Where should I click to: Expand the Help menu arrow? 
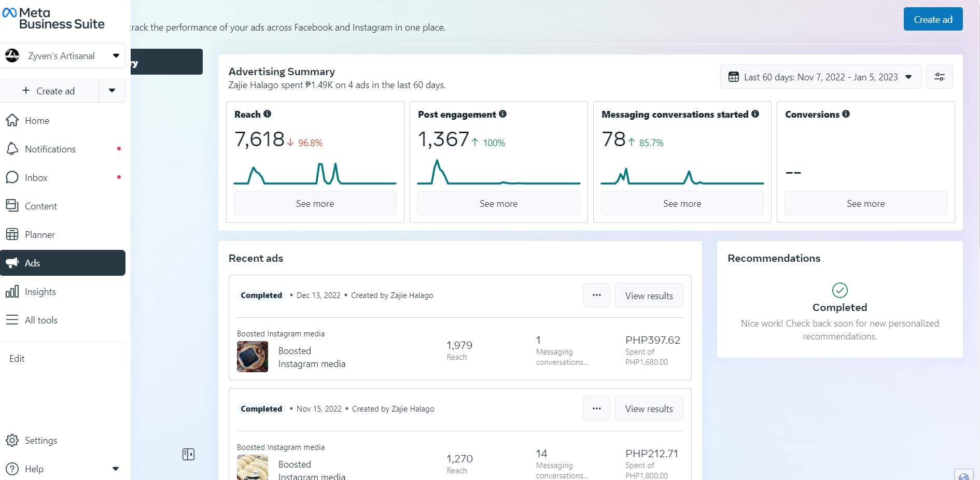tap(116, 469)
